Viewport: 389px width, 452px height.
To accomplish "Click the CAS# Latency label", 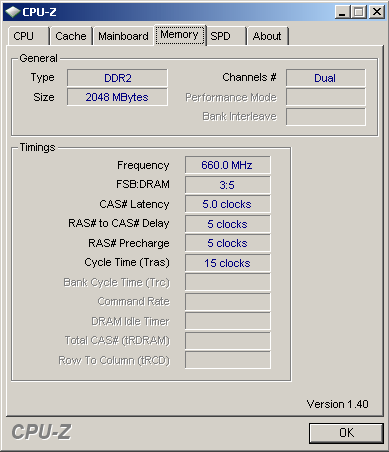I will click(134, 204).
